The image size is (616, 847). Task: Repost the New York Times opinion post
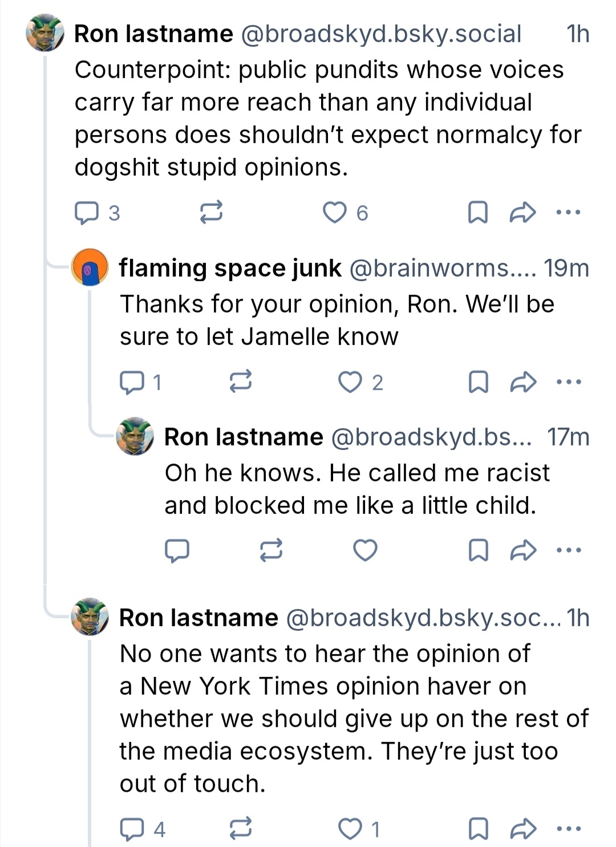(240, 829)
